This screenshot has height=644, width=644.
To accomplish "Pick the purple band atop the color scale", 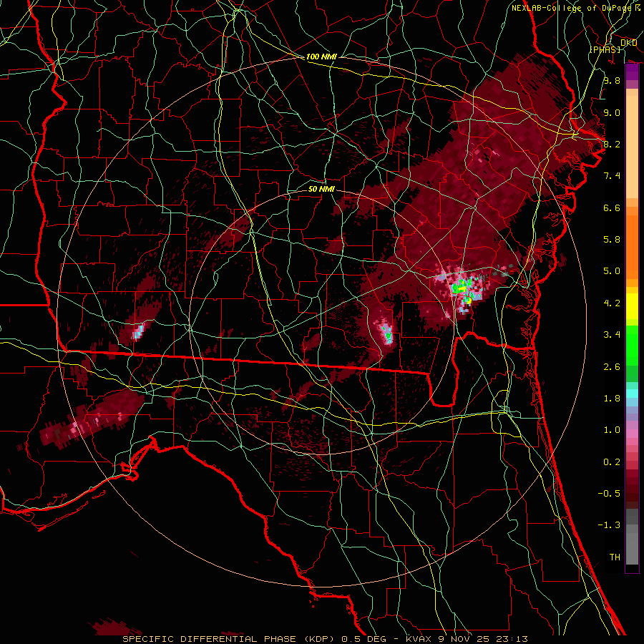I will click(x=632, y=73).
